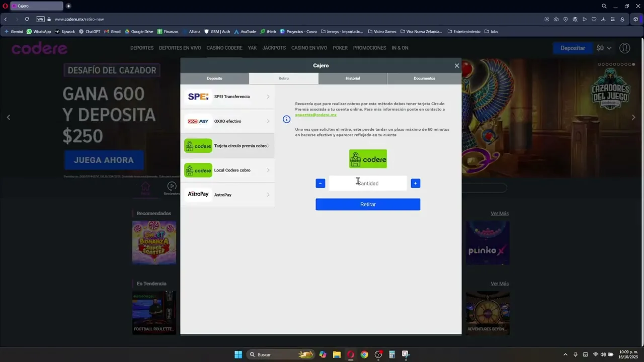Viewport: 644px width, 362px height.
Task: Expand the $0 balance dropdown
Action: click(604, 48)
